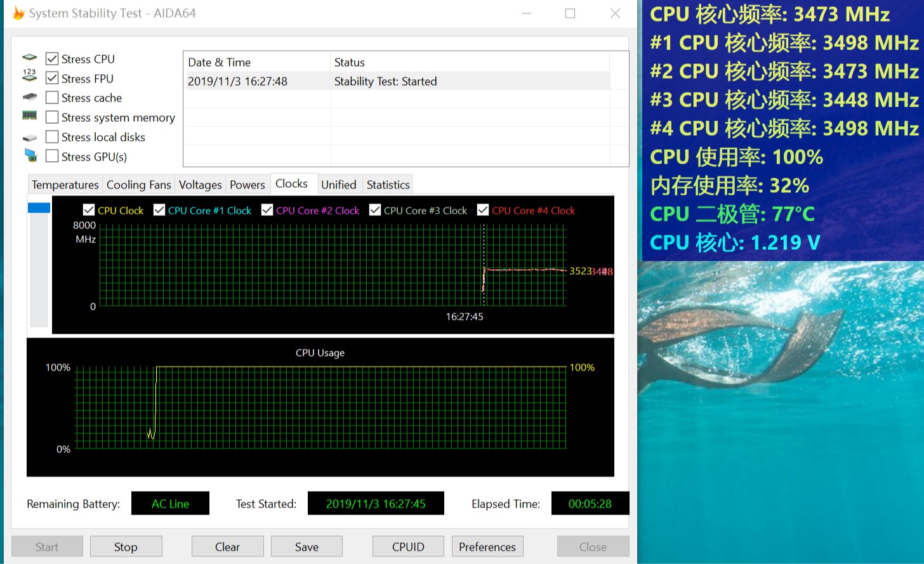Close the AIDA64 stability test window
924x564 pixels.
(615, 13)
